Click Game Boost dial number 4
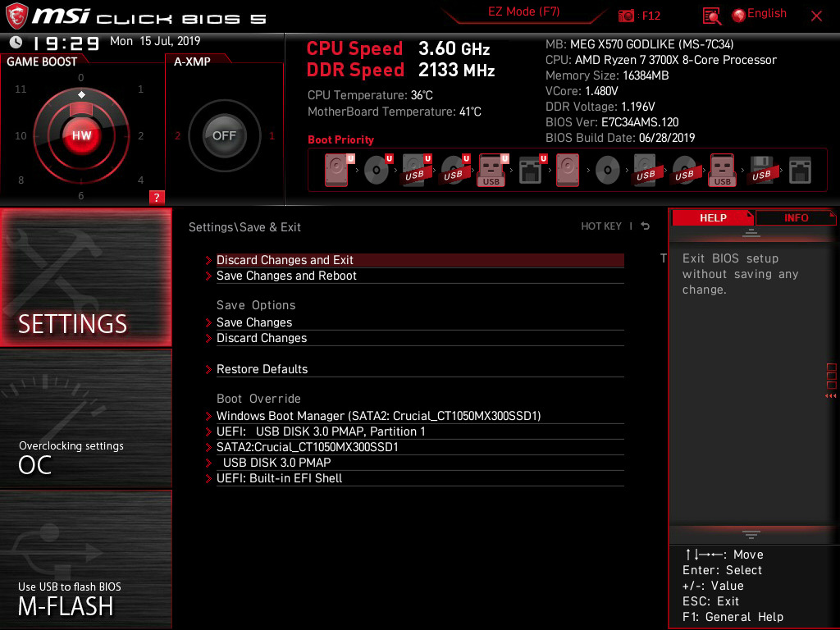Viewport: 840px width, 630px height. (140, 180)
